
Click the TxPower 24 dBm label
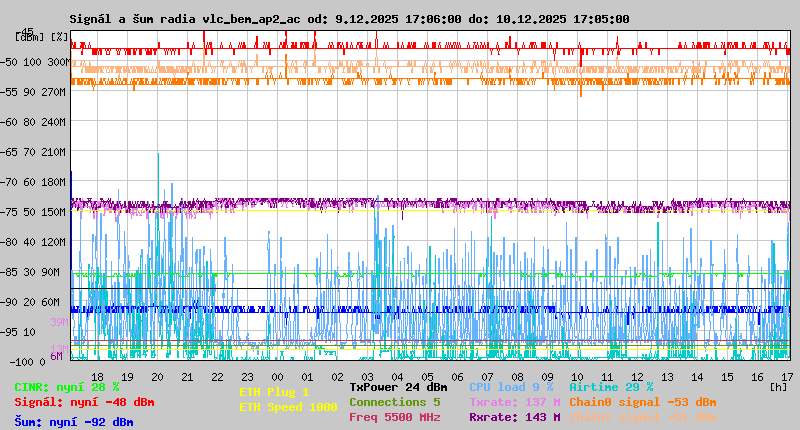[x=398, y=387]
